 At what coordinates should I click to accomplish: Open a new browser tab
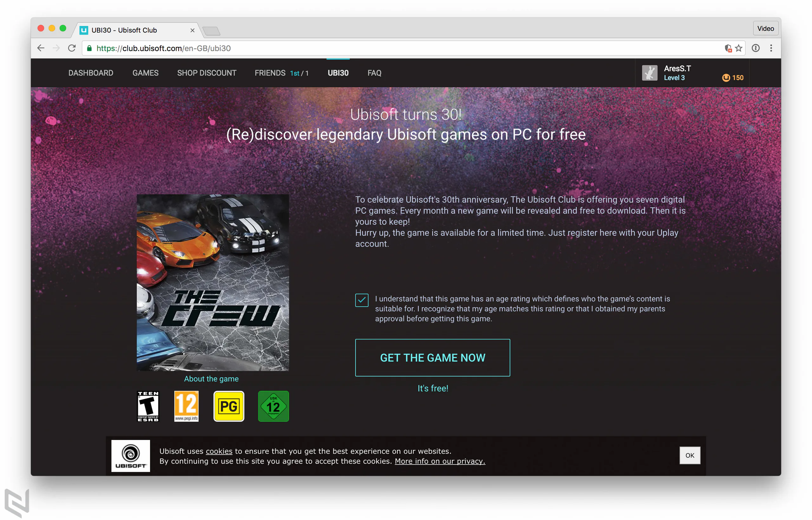pos(212,31)
